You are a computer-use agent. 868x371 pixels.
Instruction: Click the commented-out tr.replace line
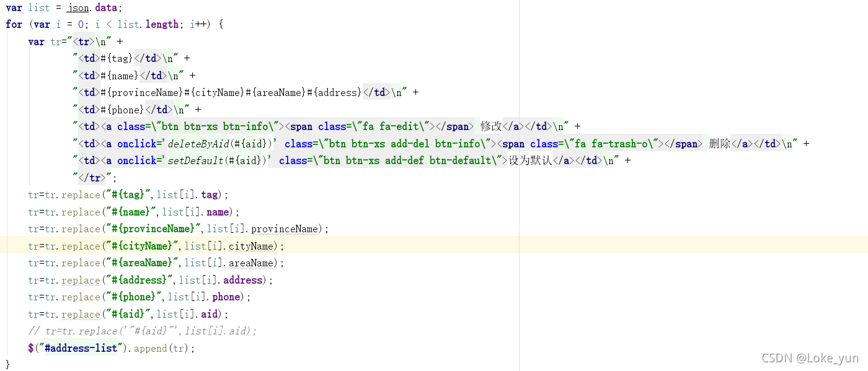click(x=143, y=331)
